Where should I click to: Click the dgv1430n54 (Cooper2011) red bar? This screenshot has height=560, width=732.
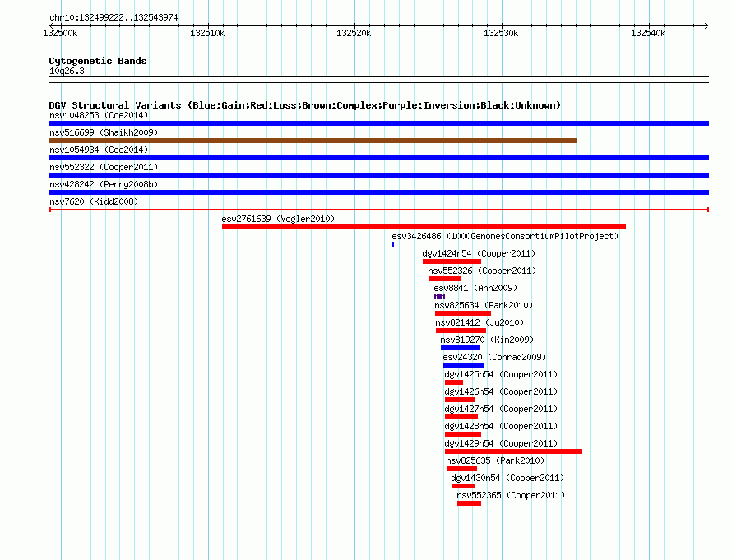coord(463,486)
